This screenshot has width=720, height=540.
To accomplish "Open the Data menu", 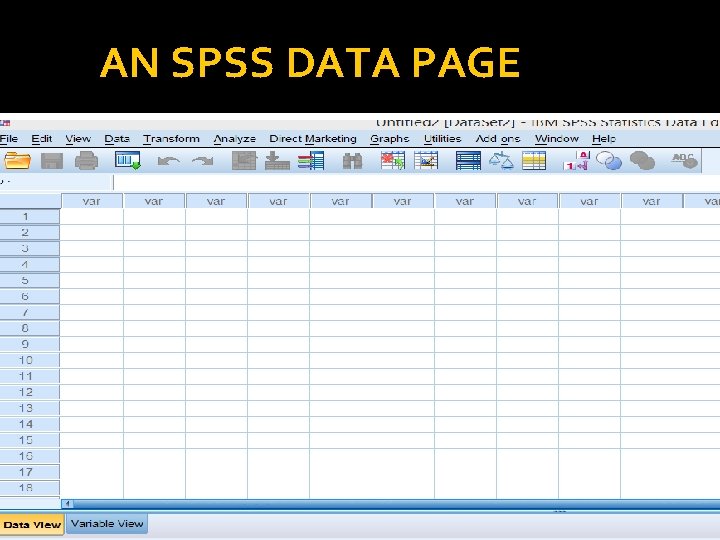I will (x=117, y=139).
